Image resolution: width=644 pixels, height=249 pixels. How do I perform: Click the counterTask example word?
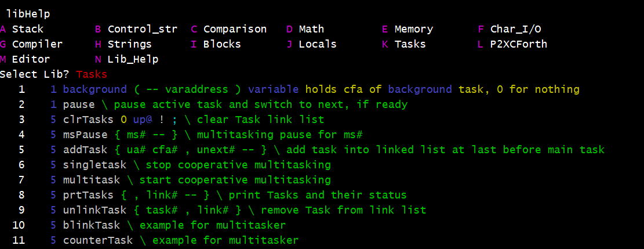tap(98, 240)
